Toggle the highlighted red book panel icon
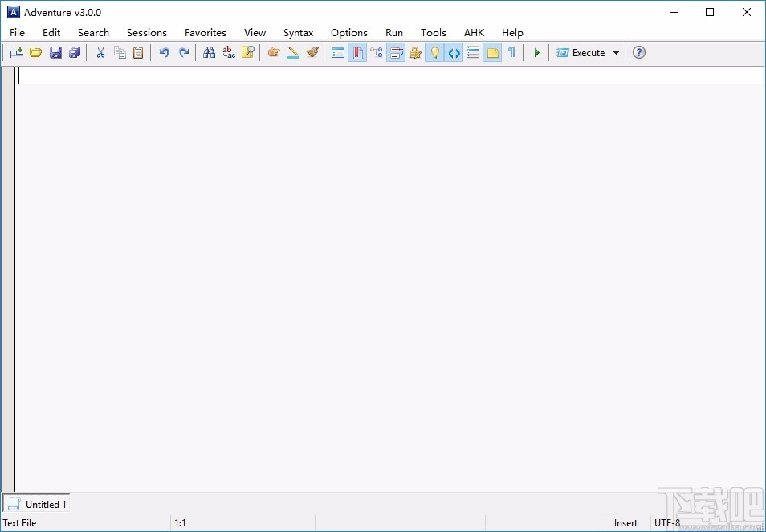The height and width of the screenshot is (532, 766). coord(357,52)
